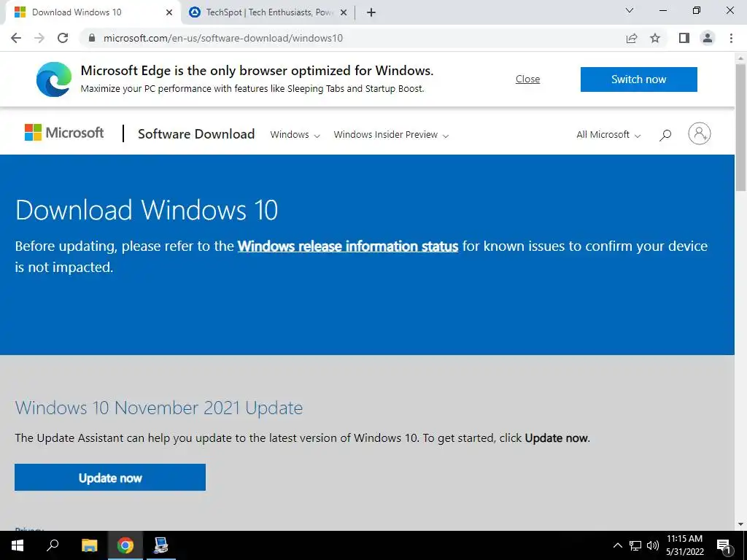Open File Explorer from taskbar

click(89, 545)
